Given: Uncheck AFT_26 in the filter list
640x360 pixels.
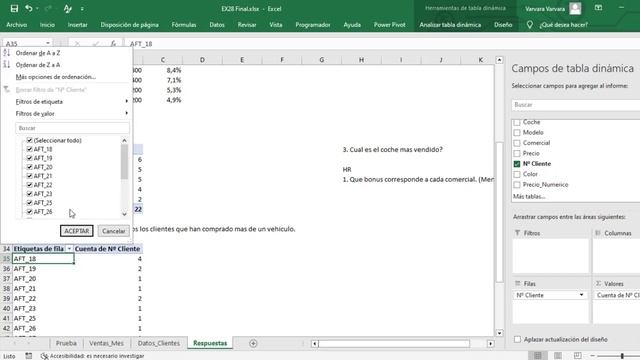Looking at the screenshot, I should (x=29, y=211).
